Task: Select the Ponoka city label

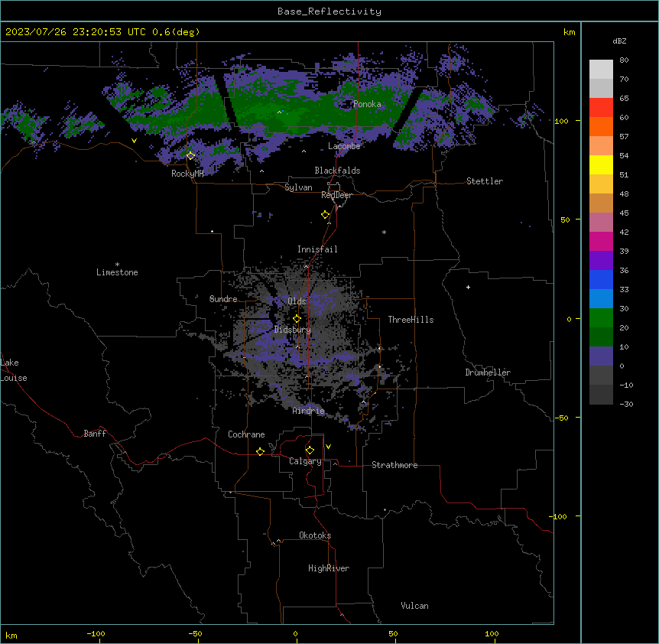Action: point(367,104)
